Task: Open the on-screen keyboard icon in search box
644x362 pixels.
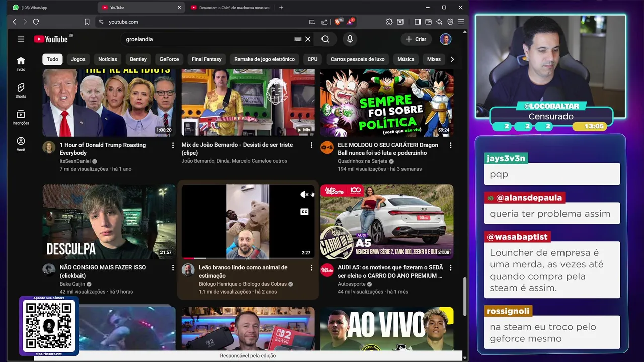Action: pyautogui.click(x=298, y=39)
